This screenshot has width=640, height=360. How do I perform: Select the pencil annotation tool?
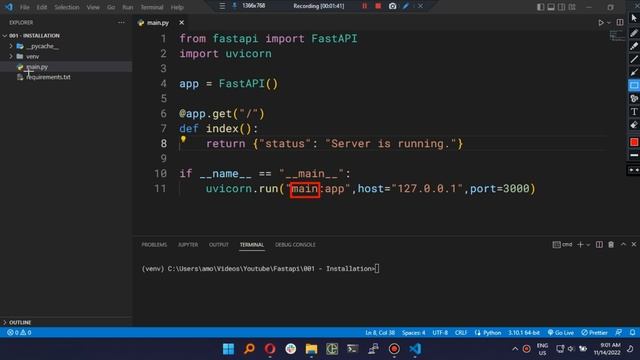[x=634, y=33]
